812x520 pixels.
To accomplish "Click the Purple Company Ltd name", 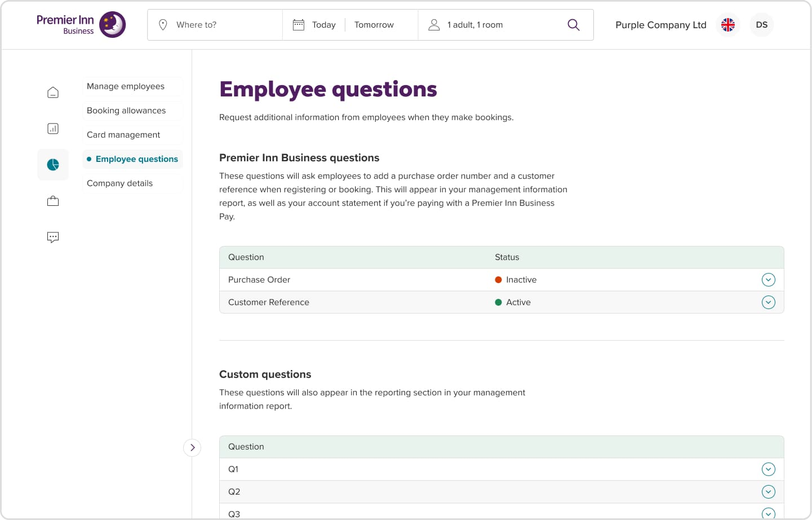I will click(x=661, y=25).
